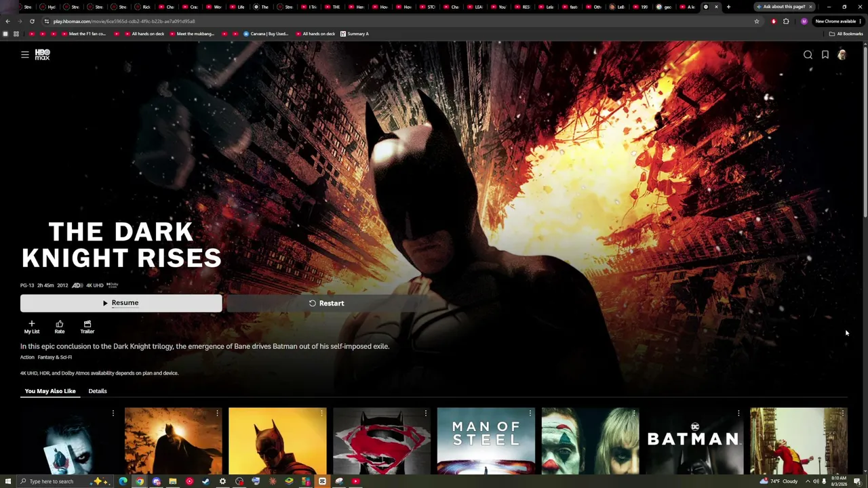Click the HBO Max logo

coord(43,55)
